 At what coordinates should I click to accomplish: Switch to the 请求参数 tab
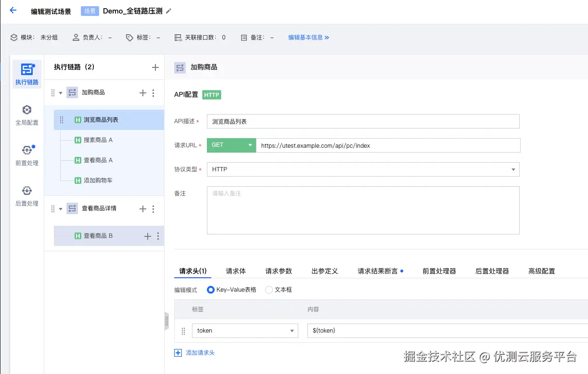279,271
